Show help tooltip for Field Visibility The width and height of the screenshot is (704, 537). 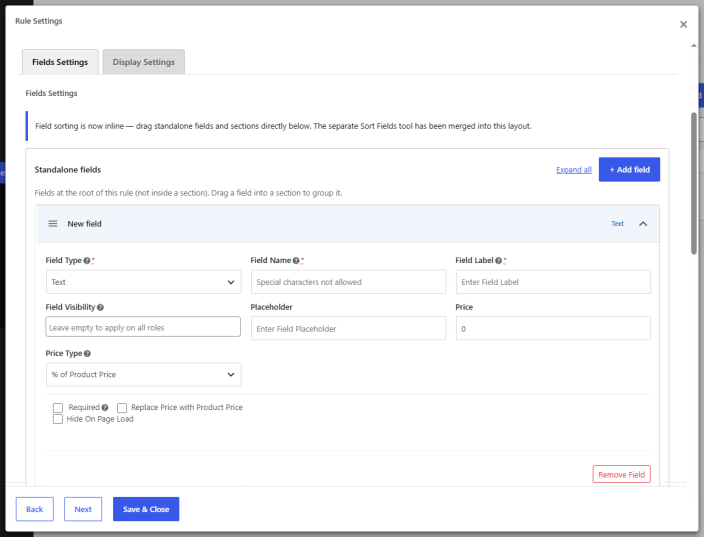click(x=100, y=307)
